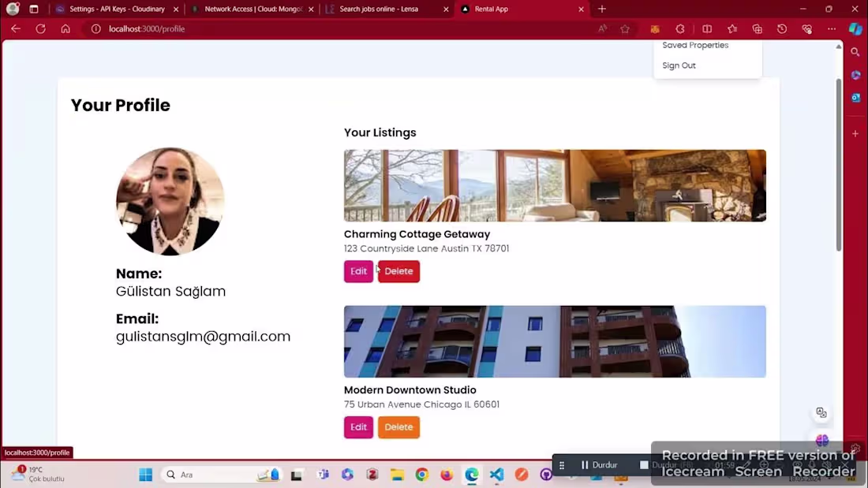Add this page to favorites star
This screenshot has height=488, width=868.
pyautogui.click(x=625, y=28)
